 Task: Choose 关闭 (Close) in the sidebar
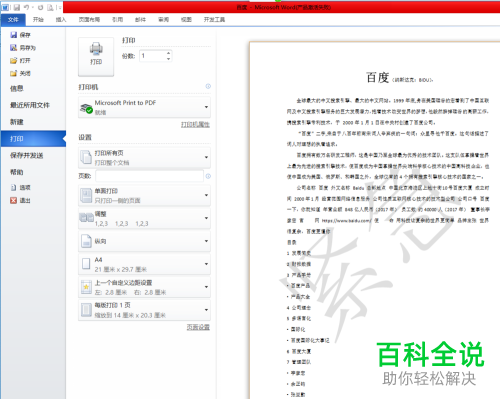click(x=20, y=73)
